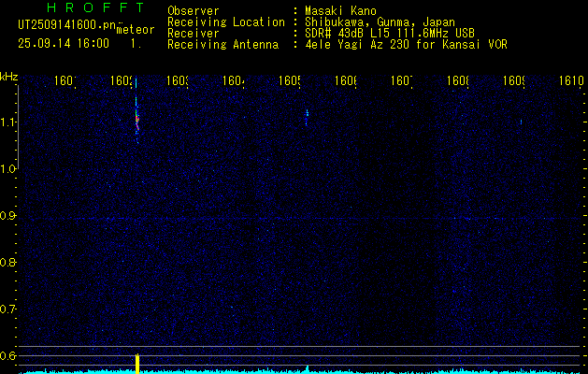Select the file name UT2509141600.pn

click(67, 24)
